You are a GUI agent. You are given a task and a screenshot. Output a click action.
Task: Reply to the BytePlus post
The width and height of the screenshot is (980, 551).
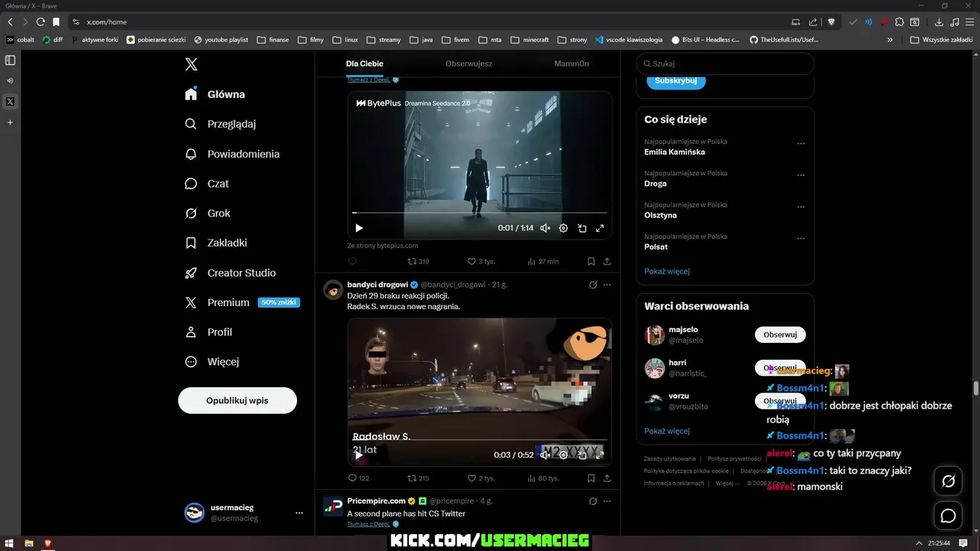[x=352, y=262]
